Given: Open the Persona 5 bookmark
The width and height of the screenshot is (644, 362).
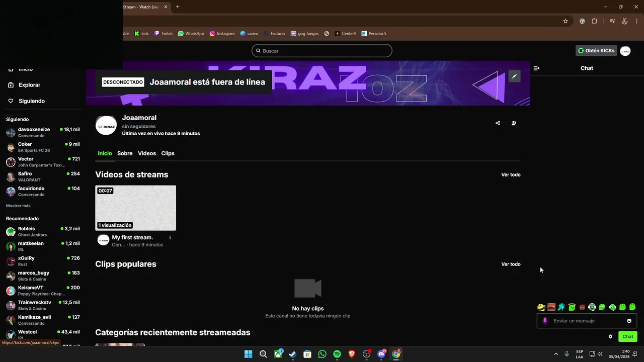Looking at the screenshot, I should [x=374, y=34].
